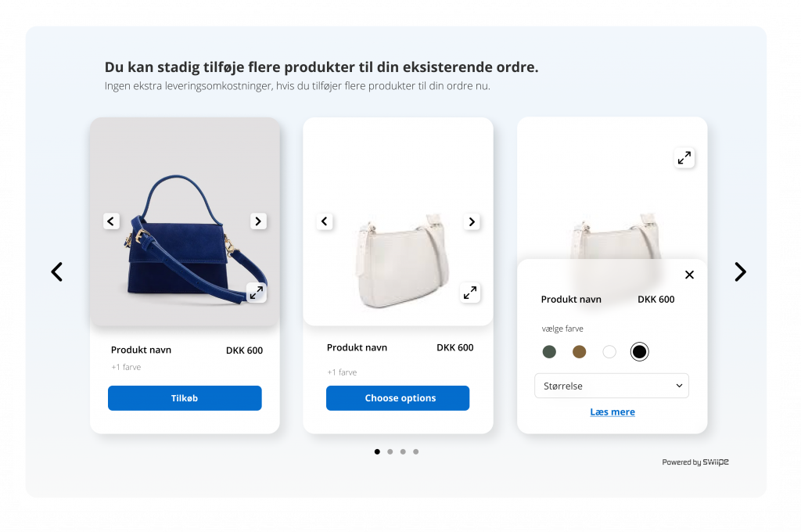Image resolution: width=801 pixels, height=532 pixels.
Task: Pick the white color swatch
Action: pos(609,351)
